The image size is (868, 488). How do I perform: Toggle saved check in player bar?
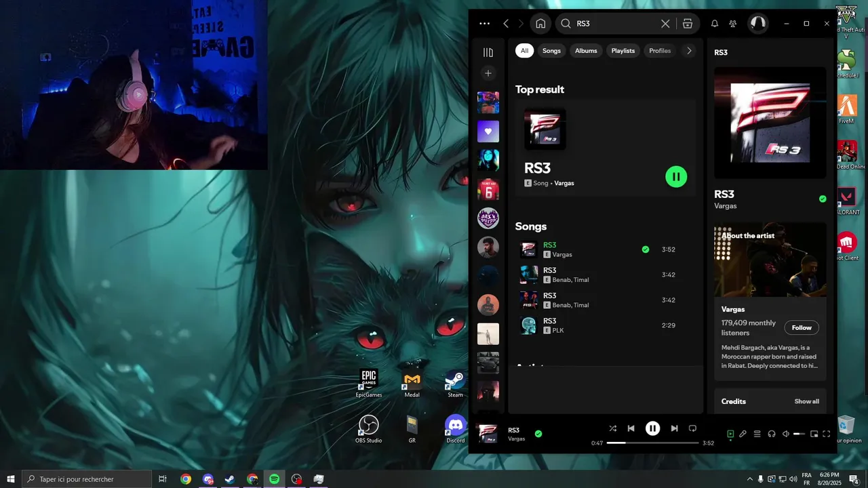click(538, 434)
